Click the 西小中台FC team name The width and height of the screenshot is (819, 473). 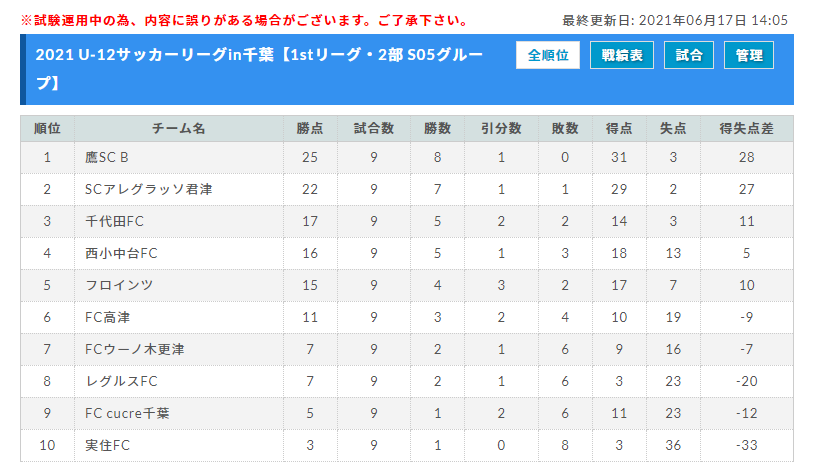[121, 253]
